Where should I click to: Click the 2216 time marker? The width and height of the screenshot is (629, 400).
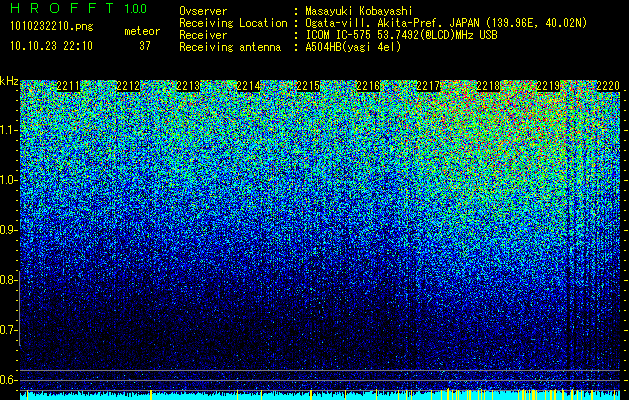click(368, 86)
